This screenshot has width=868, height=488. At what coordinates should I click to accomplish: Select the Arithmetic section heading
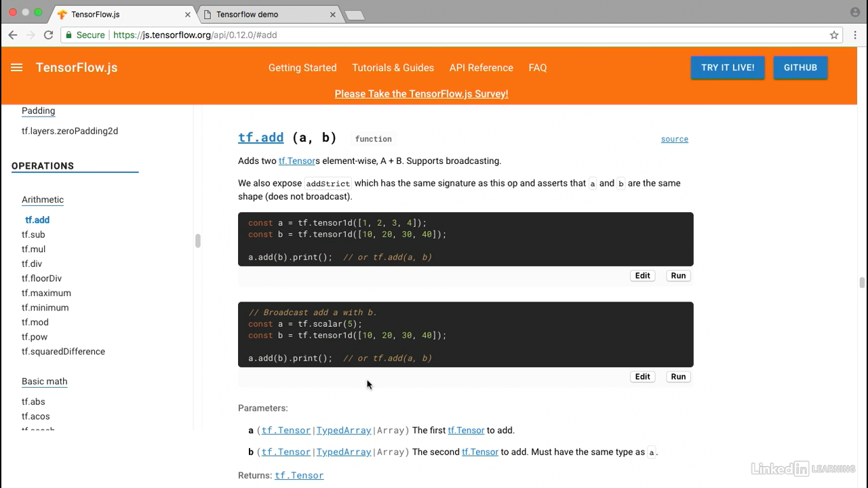click(43, 199)
